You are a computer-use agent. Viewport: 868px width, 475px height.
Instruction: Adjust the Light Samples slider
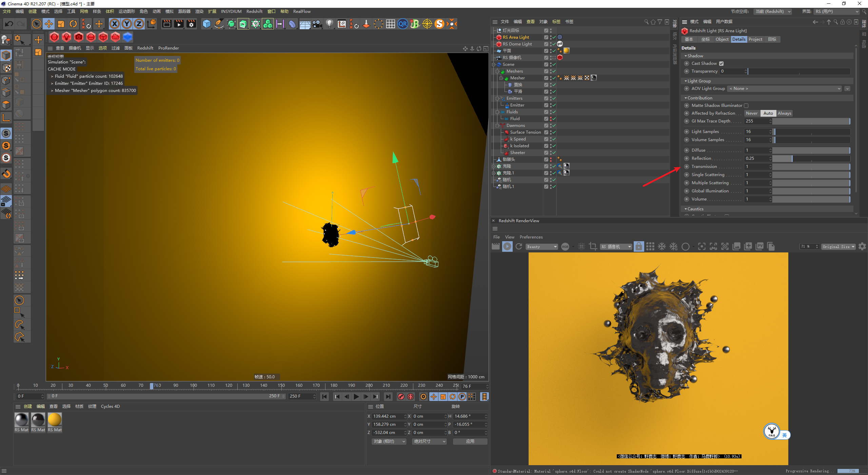coord(811,132)
